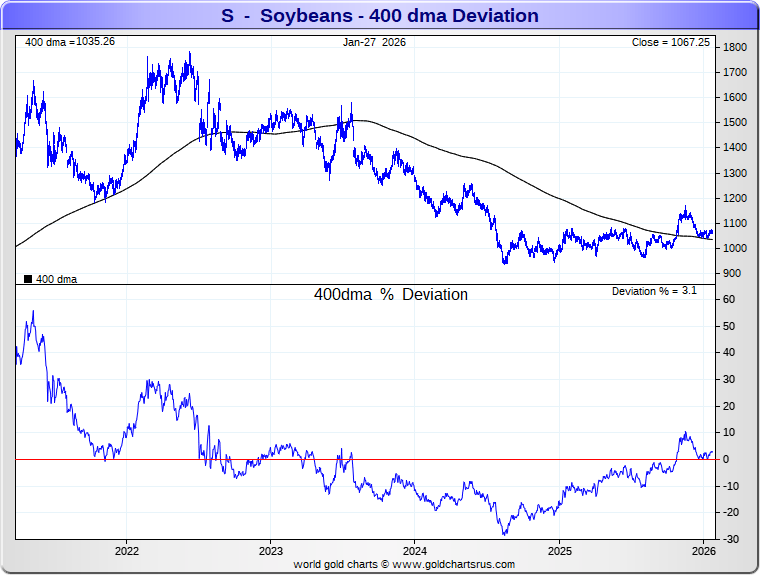Click the 'Jan-27 2026' date label
Image resolution: width=760 pixels, height=575 pixels.
[374, 42]
